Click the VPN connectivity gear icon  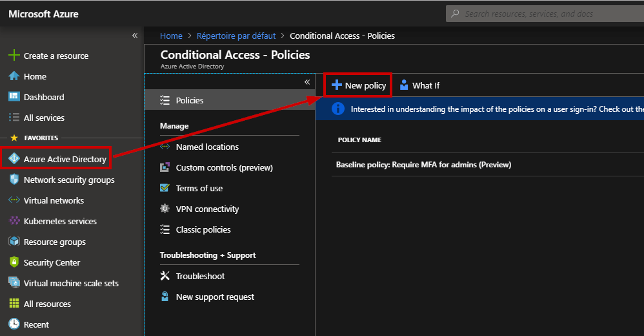[165, 209]
